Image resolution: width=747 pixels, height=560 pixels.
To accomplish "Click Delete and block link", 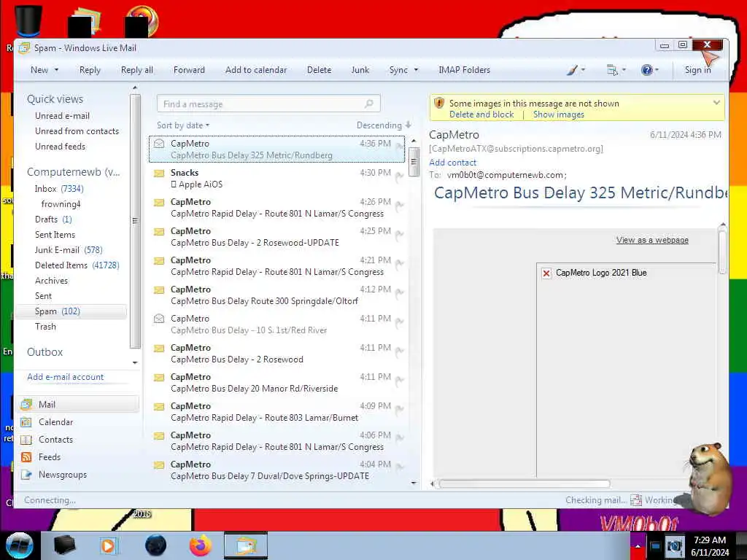I will tap(481, 114).
